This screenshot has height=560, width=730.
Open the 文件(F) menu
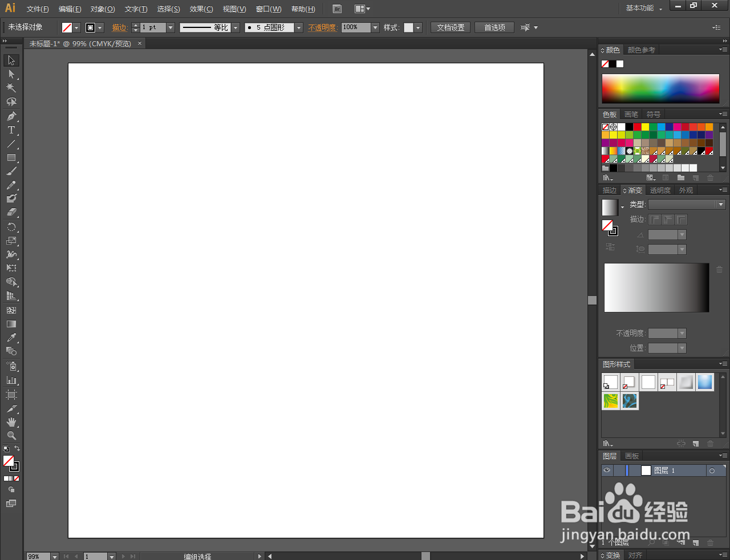point(38,9)
